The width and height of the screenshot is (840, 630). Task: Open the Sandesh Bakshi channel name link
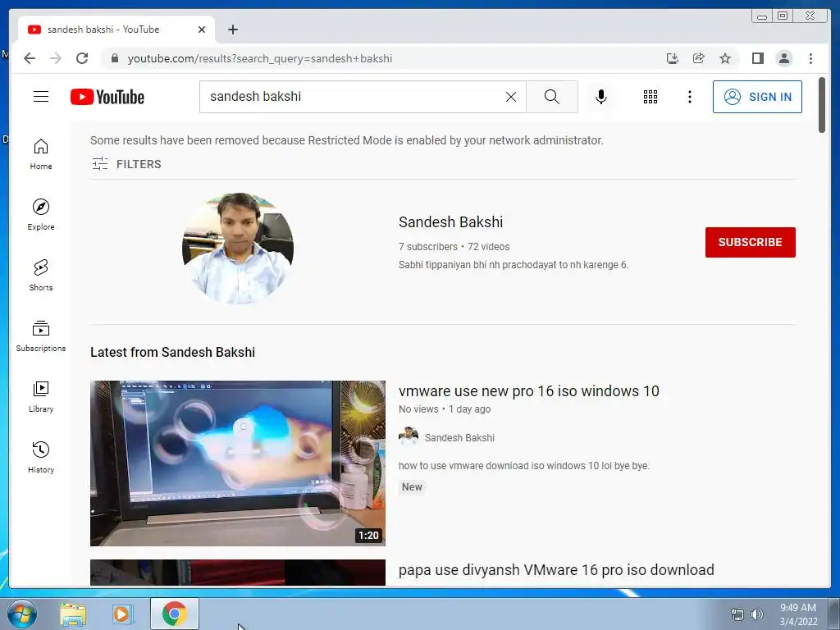[450, 221]
